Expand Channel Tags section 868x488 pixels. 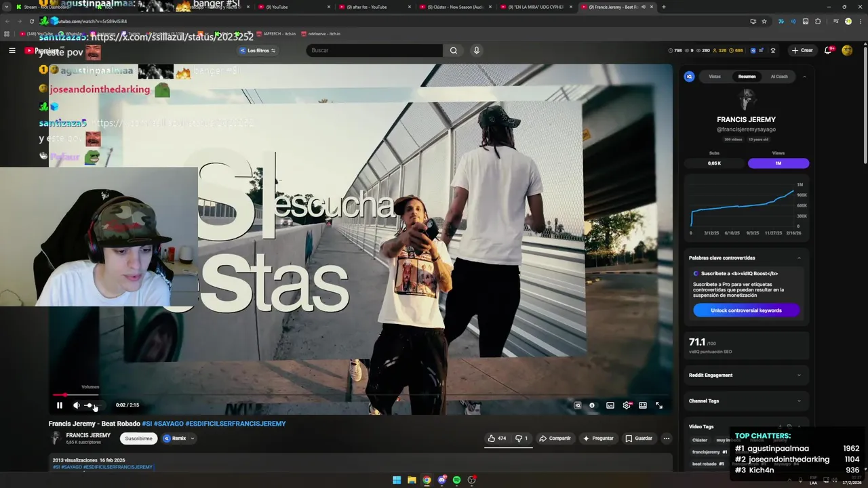point(746,401)
